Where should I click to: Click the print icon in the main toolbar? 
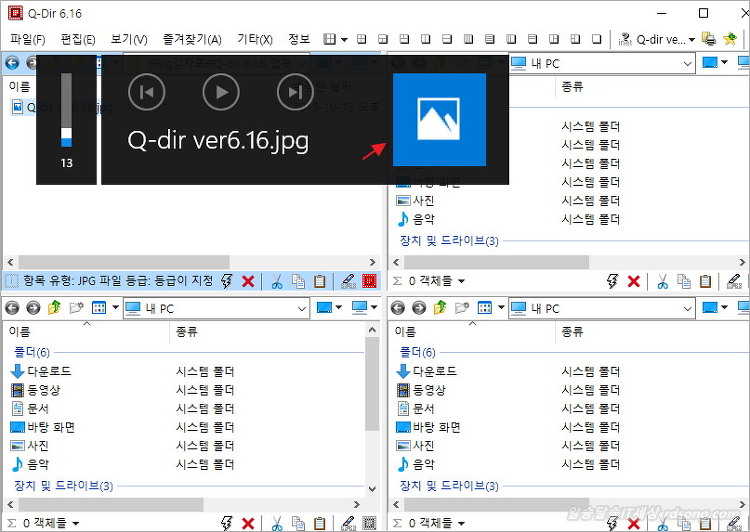coord(709,39)
